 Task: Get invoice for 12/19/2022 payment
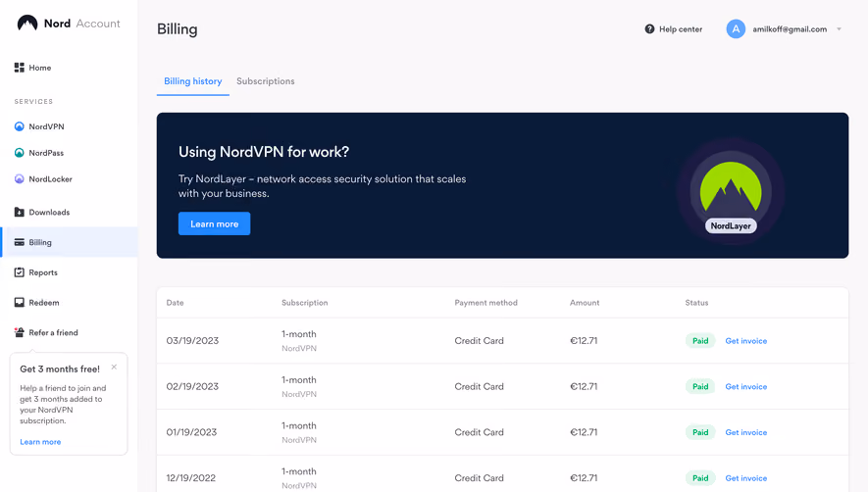click(x=745, y=478)
